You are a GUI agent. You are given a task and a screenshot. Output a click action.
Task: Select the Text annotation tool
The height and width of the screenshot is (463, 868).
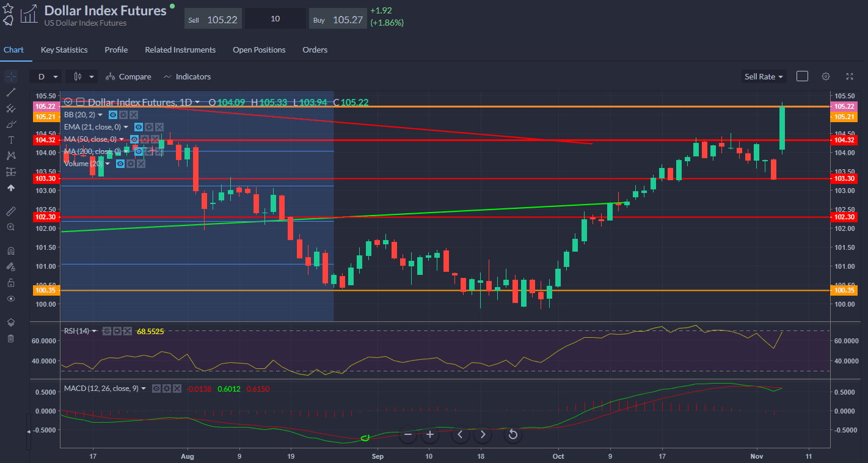(11, 140)
